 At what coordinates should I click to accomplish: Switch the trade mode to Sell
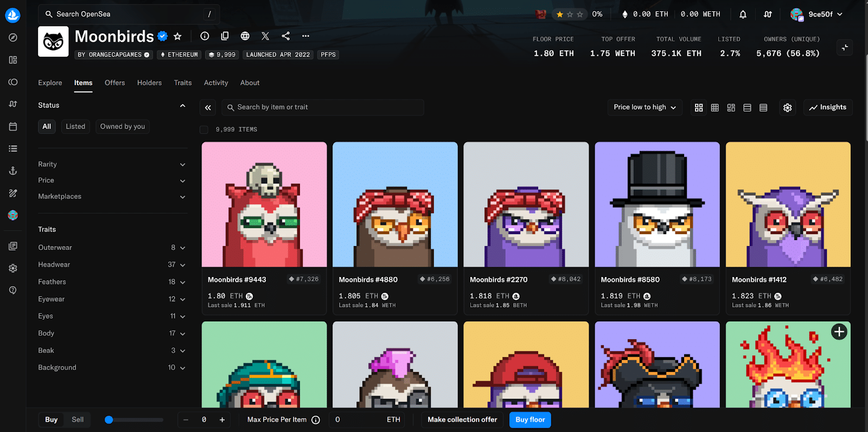pyautogui.click(x=78, y=420)
